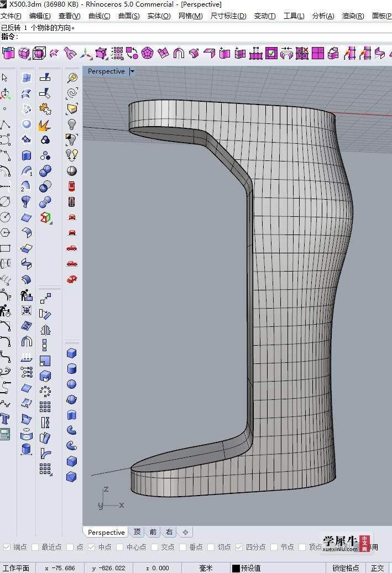392x573 pixels.
Task: Open the 文件(F) menu
Action: coord(11,15)
